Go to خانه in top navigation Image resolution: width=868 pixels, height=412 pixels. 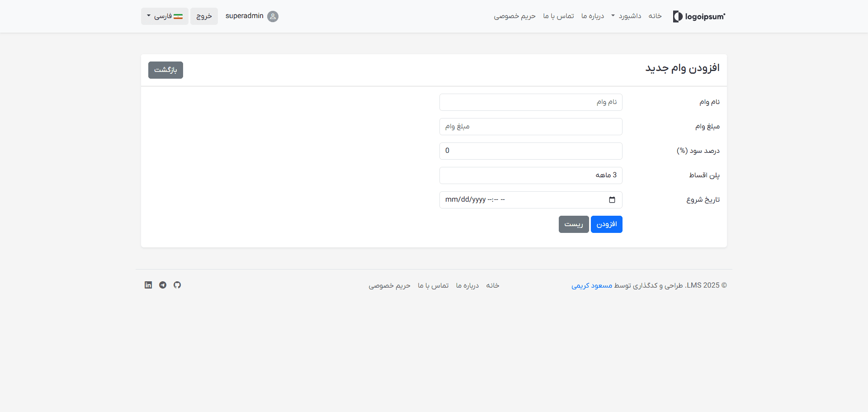click(655, 16)
